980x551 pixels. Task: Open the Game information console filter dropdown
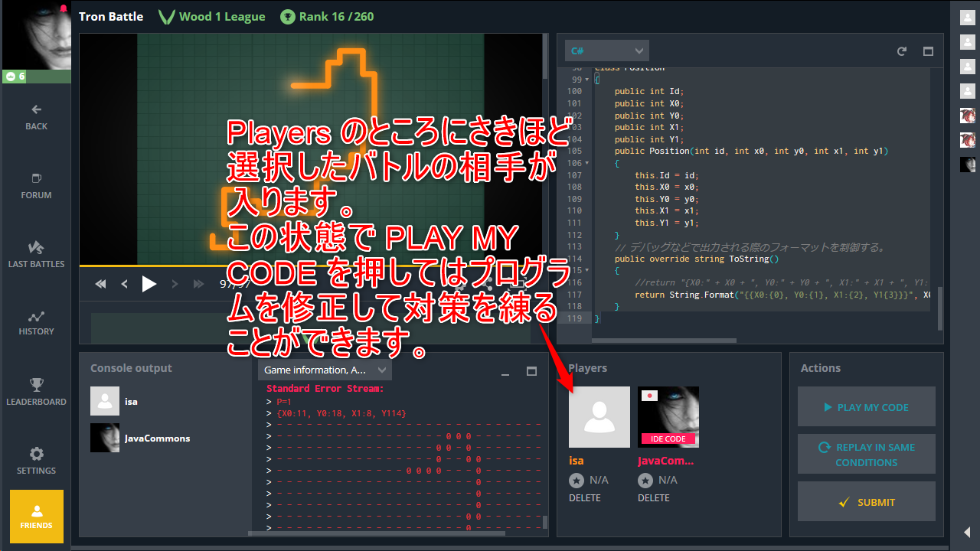tap(325, 370)
